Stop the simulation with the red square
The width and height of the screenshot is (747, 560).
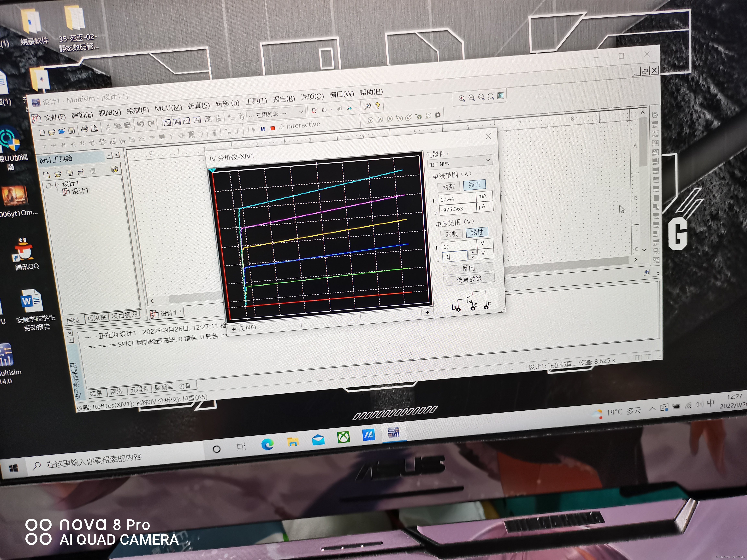pos(273,128)
